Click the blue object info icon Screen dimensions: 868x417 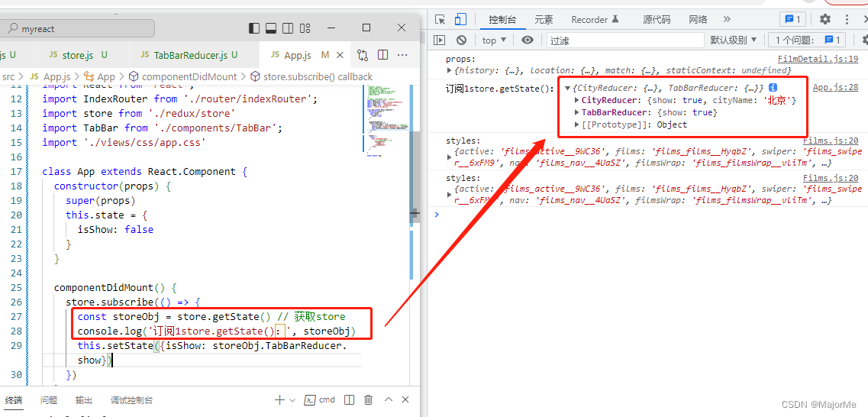coord(773,88)
